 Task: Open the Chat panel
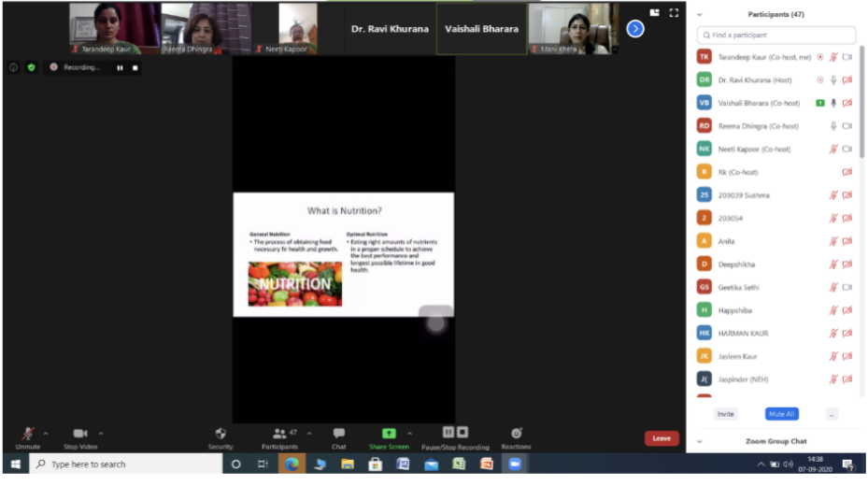(x=338, y=434)
